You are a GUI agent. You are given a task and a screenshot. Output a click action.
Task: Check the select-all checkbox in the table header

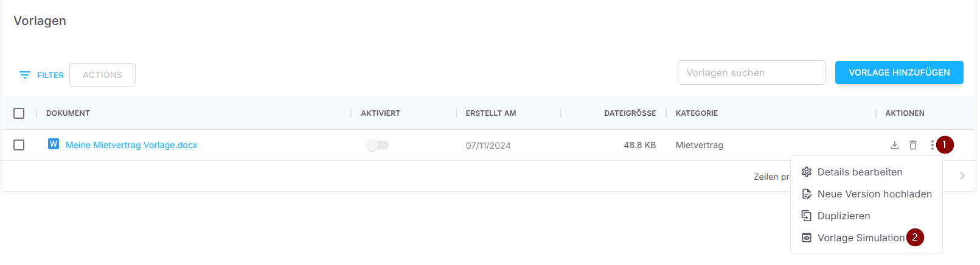19,113
